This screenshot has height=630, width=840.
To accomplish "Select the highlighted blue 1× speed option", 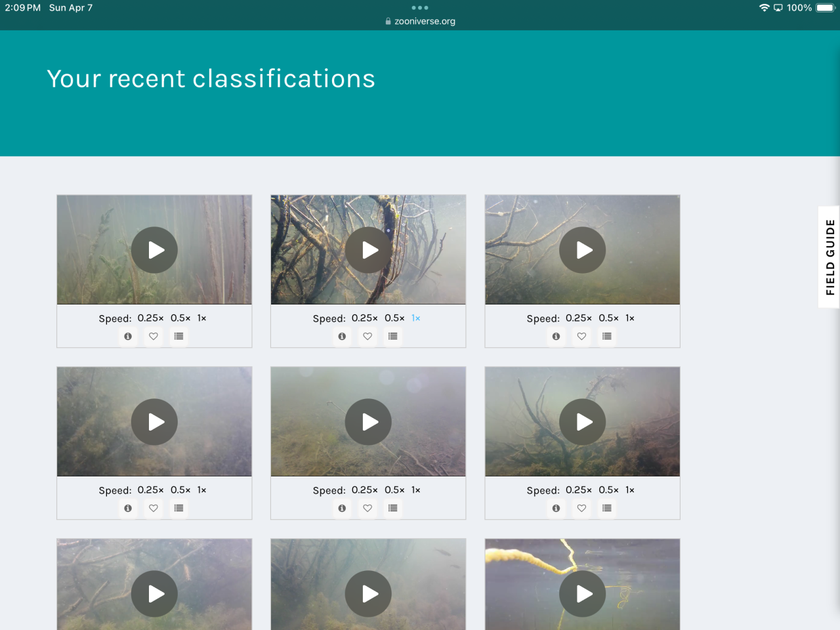I will pyautogui.click(x=415, y=318).
